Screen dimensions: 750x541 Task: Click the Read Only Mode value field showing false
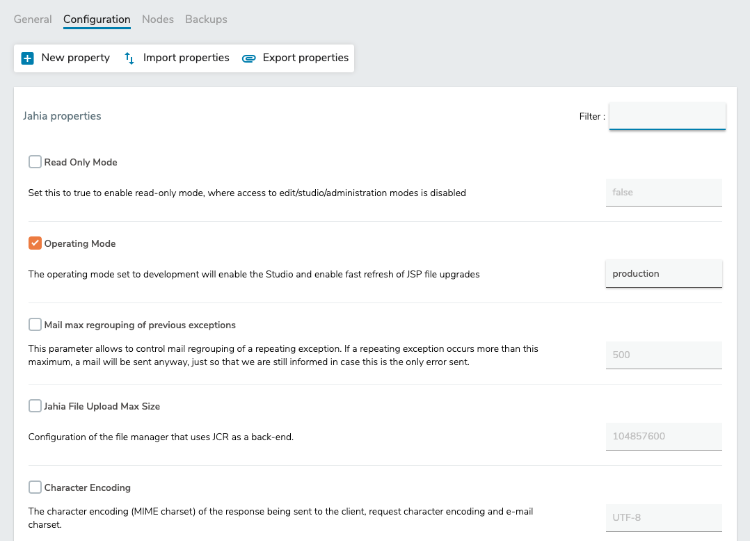coord(664,192)
